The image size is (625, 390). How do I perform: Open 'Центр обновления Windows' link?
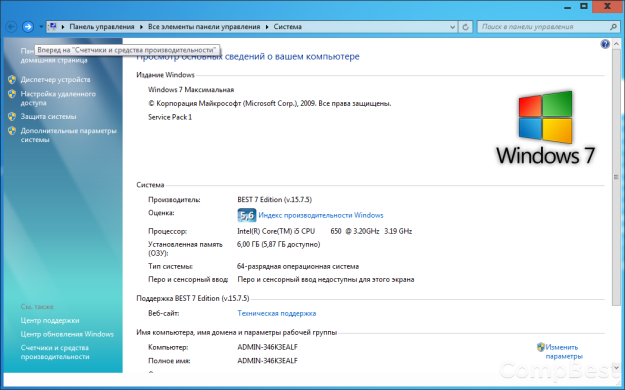[67, 334]
